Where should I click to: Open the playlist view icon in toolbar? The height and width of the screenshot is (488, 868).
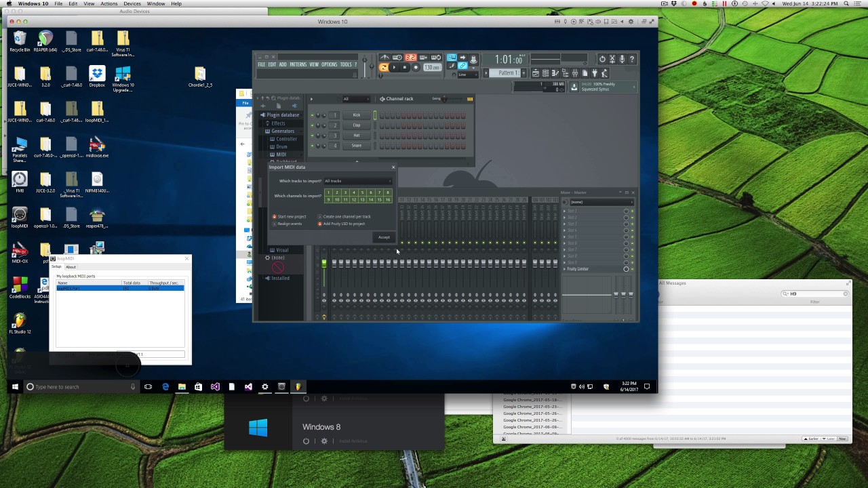[x=535, y=73]
